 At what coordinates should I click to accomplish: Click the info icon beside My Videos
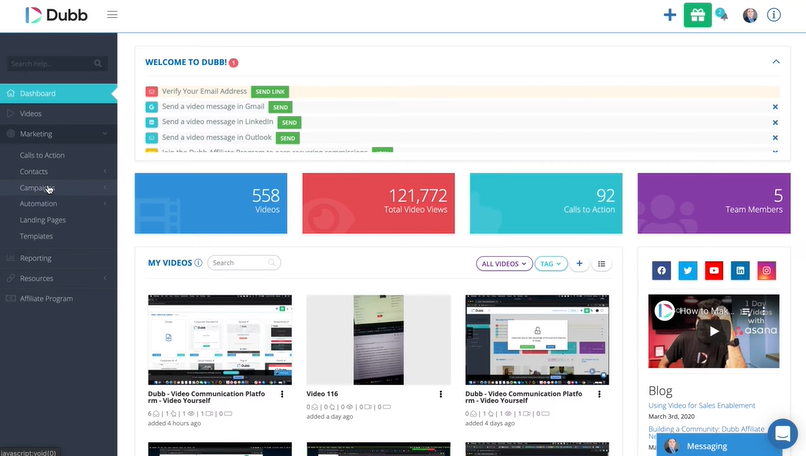(x=198, y=263)
